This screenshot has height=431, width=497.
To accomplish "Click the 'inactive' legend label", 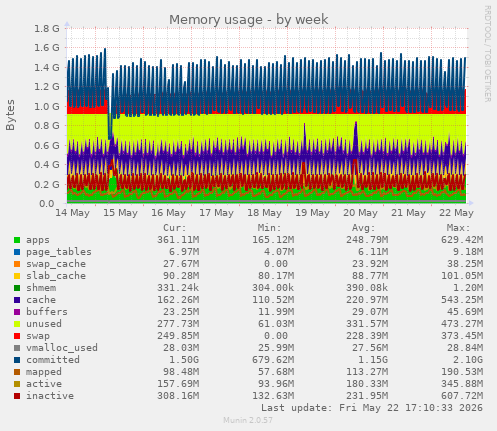I will tap(50, 396).
